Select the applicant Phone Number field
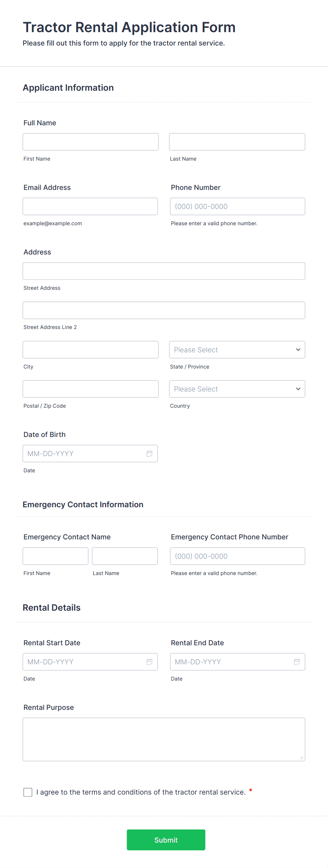 238,206
